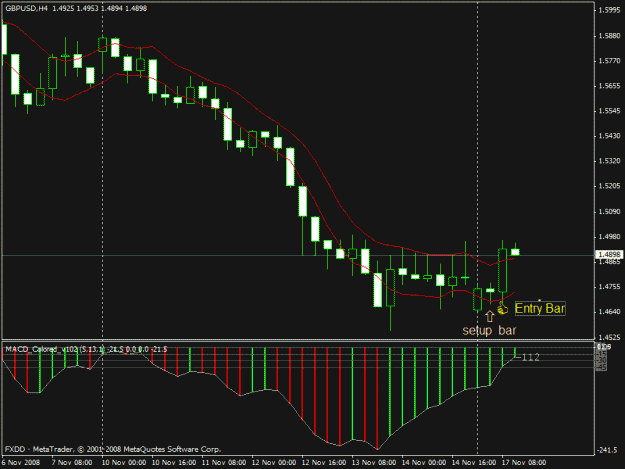Click the current price tag 1.4898
625x469 pixels.
pyautogui.click(x=609, y=254)
